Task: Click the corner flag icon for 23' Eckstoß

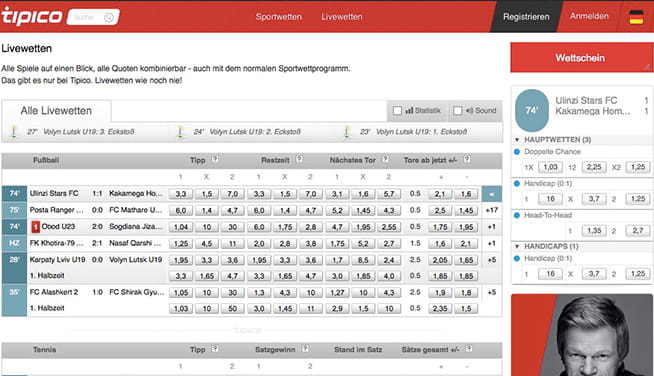Action: (x=347, y=132)
